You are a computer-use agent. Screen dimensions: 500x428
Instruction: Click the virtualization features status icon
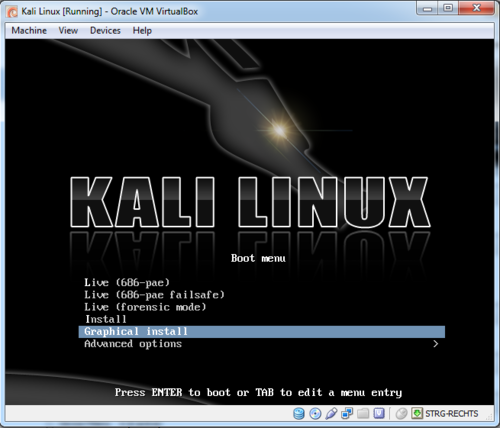pyautogui.click(x=379, y=413)
